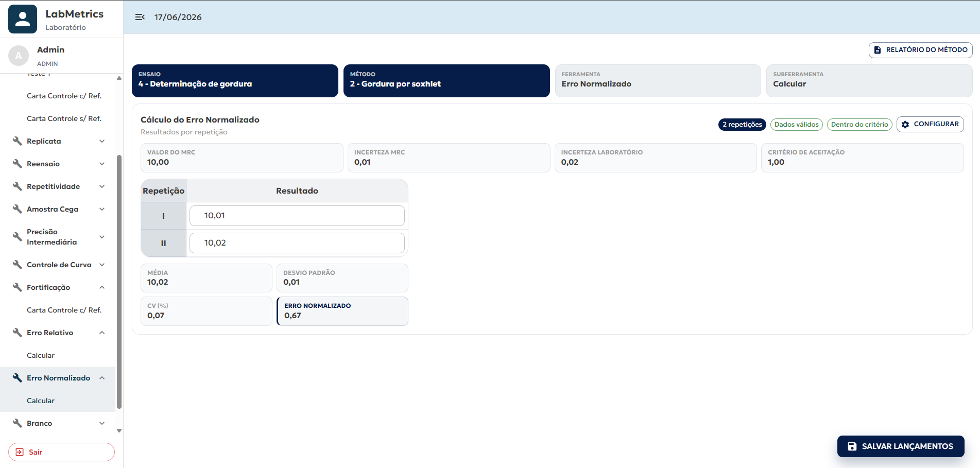Click the LabMetrics user logo icon
This screenshot has height=468, width=980.
23,19
